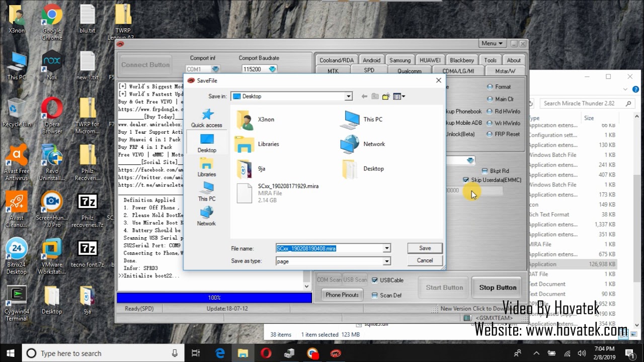Open Google Chrome desktop shortcut

point(52,23)
